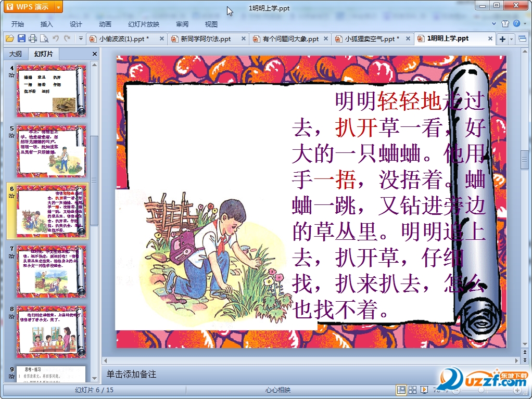Close the 1明明上学.ppt tab
Viewport: 532px width, 399px height.
[x=490, y=38]
